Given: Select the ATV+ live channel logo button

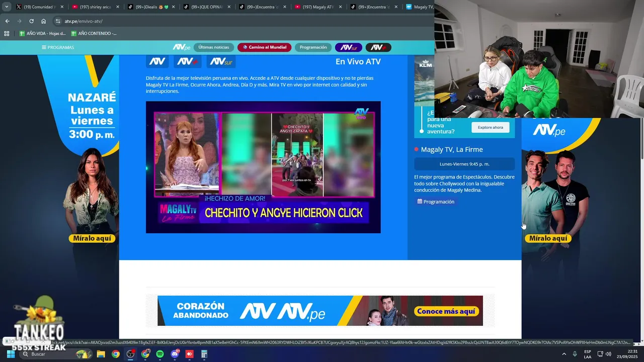Looking at the screenshot, I should click(188, 61).
